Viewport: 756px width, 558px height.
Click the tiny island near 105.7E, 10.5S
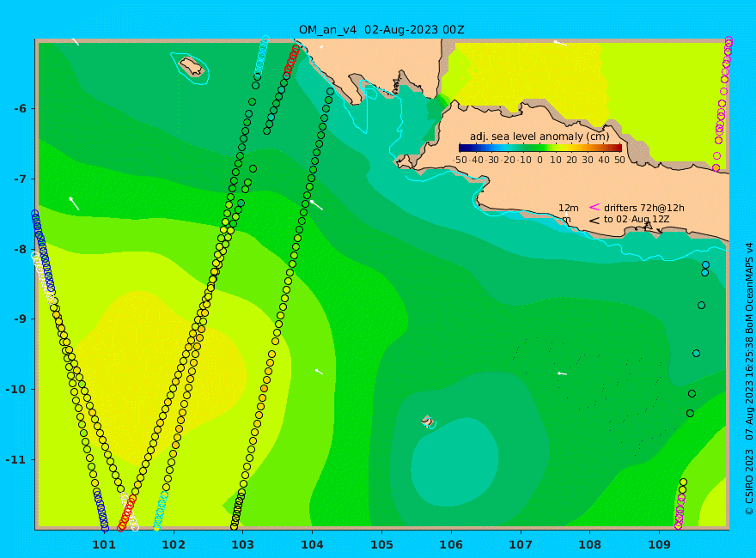tap(428, 422)
